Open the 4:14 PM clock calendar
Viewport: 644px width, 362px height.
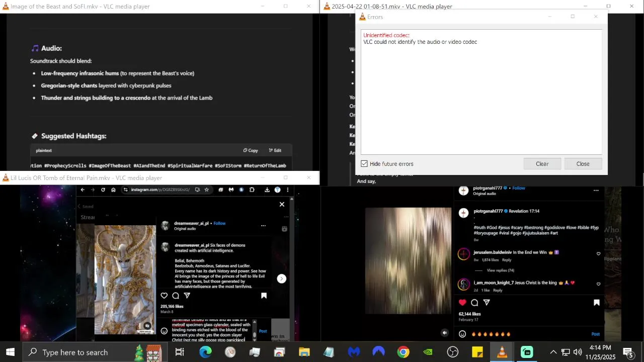click(600, 352)
